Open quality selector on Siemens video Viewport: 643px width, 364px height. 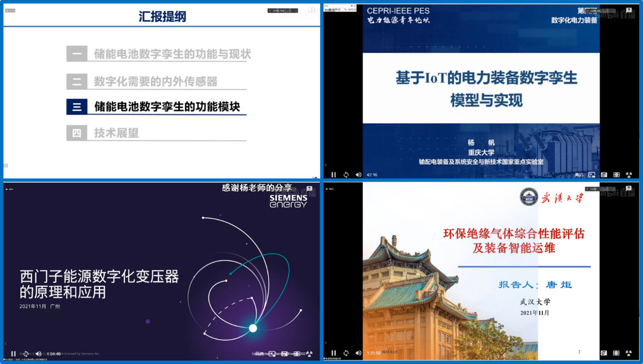point(259,354)
